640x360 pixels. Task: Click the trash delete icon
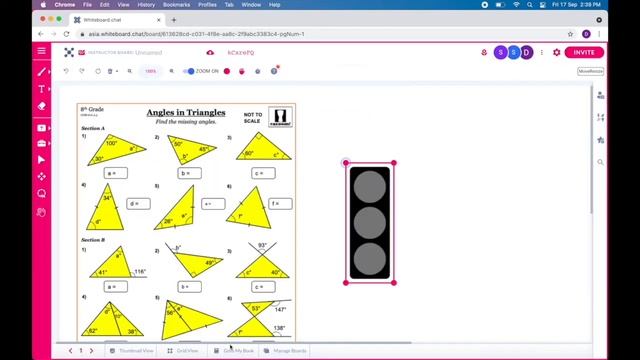tap(110, 71)
